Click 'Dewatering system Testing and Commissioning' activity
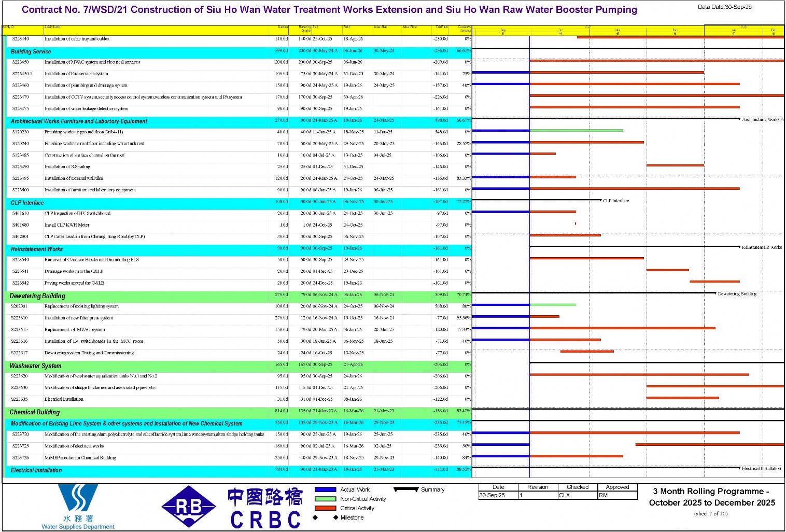This screenshot has height=532, width=786. (x=89, y=353)
